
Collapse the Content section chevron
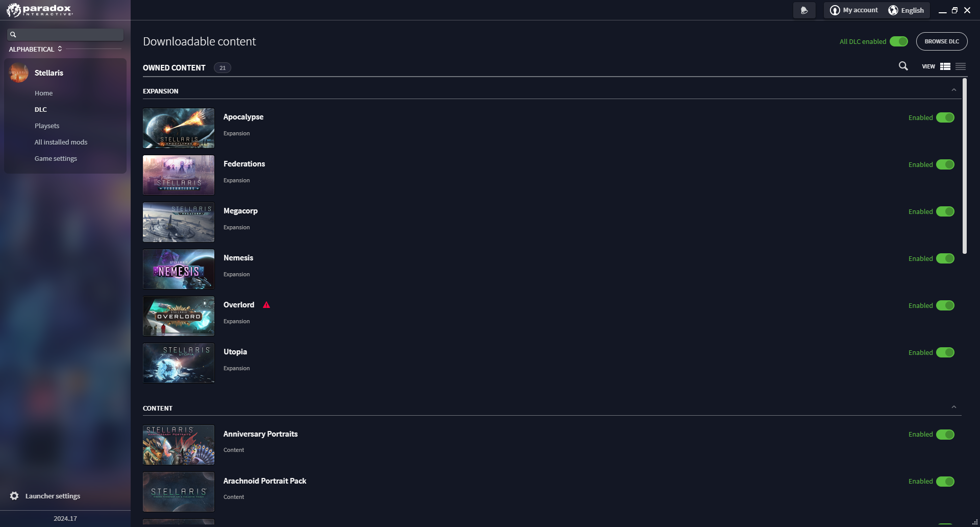coord(953,408)
